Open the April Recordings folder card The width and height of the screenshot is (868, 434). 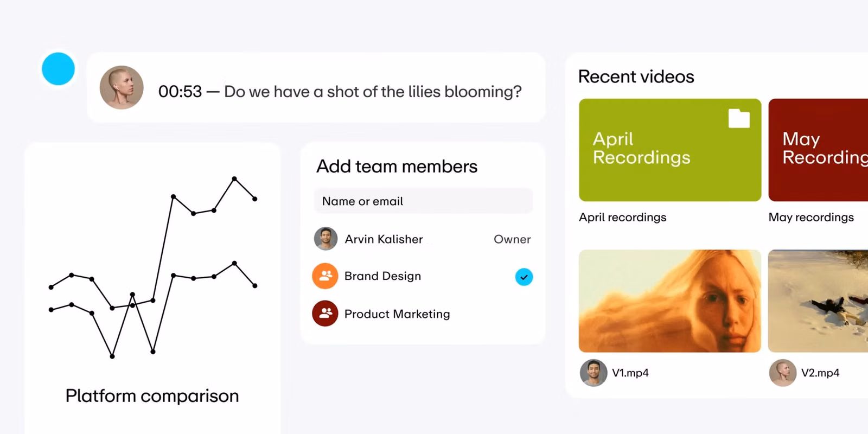[669, 150]
